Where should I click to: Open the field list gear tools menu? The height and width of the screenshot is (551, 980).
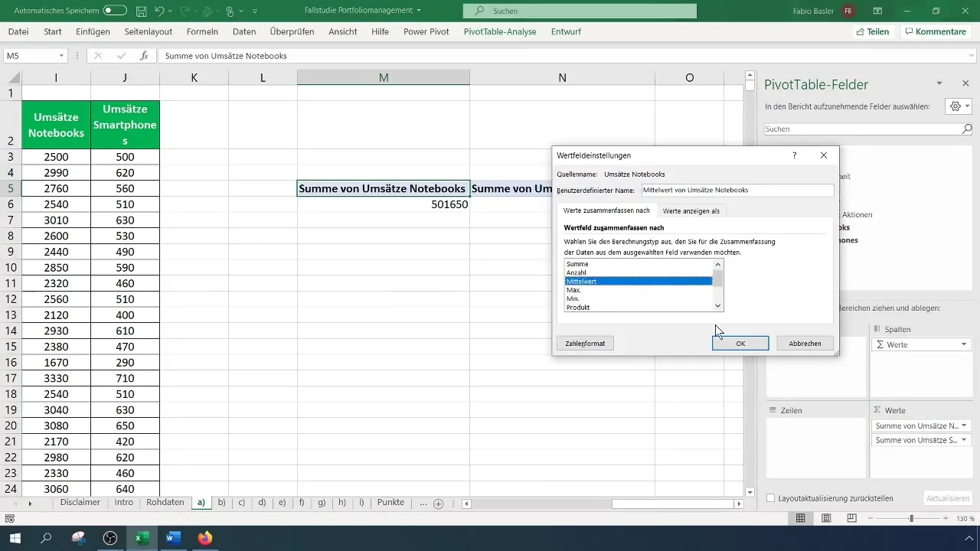coord(959,106)
